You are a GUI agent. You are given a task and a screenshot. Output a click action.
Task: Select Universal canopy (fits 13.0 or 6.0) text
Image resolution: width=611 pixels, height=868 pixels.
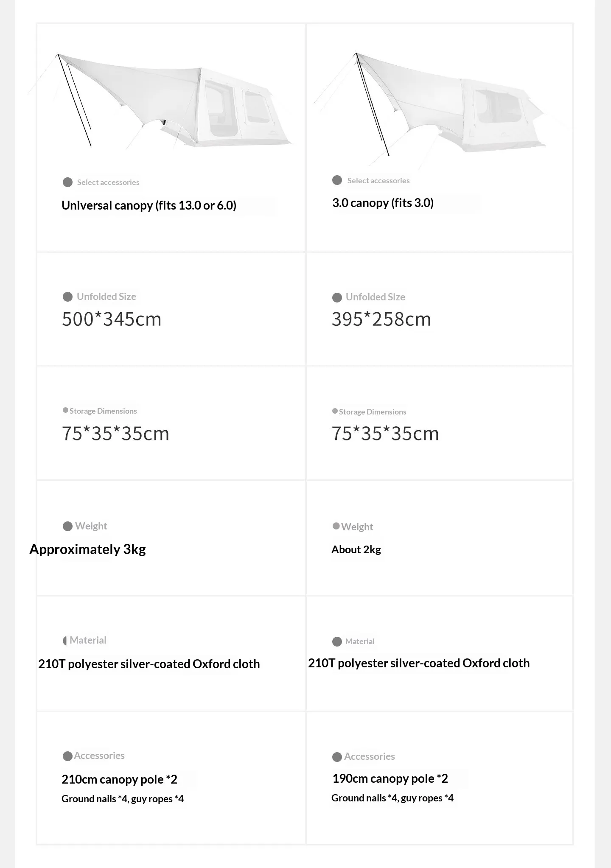(x=149, y=205)
